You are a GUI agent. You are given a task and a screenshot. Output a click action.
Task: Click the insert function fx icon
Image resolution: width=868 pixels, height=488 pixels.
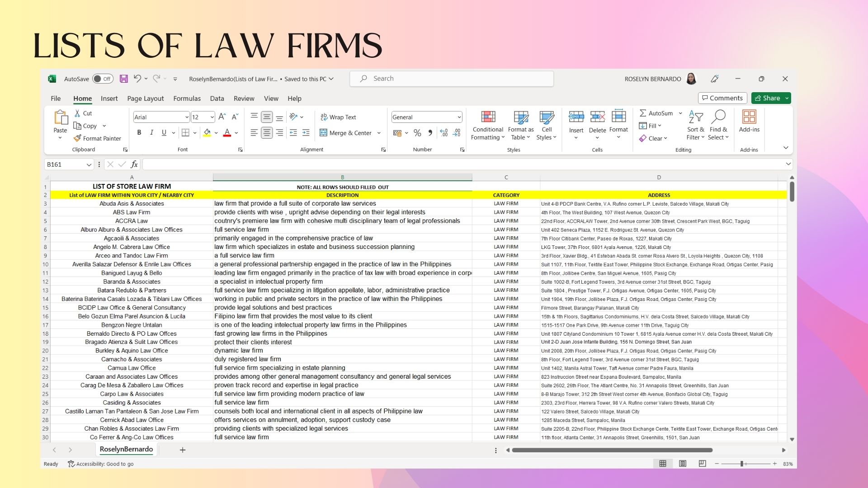pyautogui.click(x=134, y=164)
